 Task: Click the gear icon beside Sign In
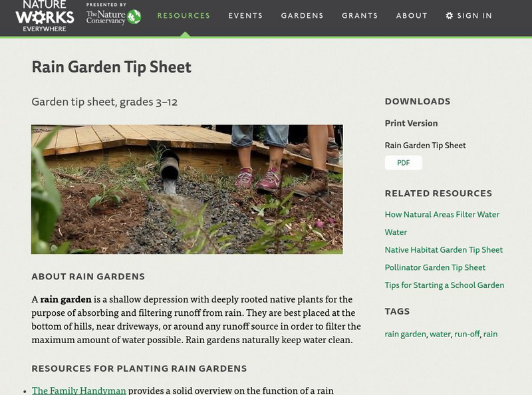[450, 15]
